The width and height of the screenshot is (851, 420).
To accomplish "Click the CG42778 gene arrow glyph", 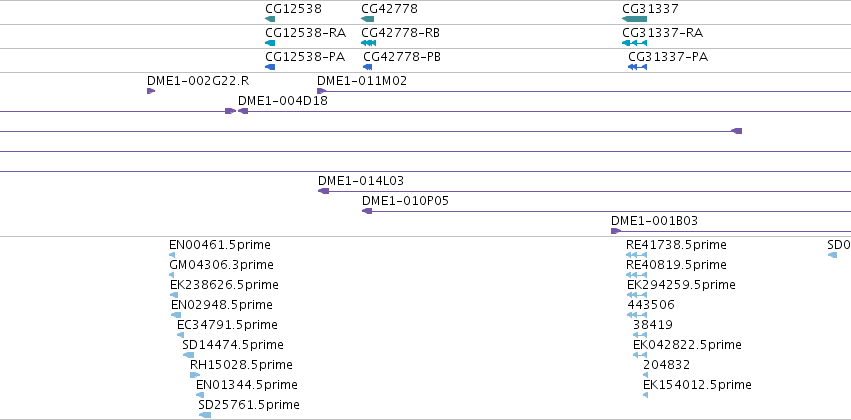I will 367,19.
